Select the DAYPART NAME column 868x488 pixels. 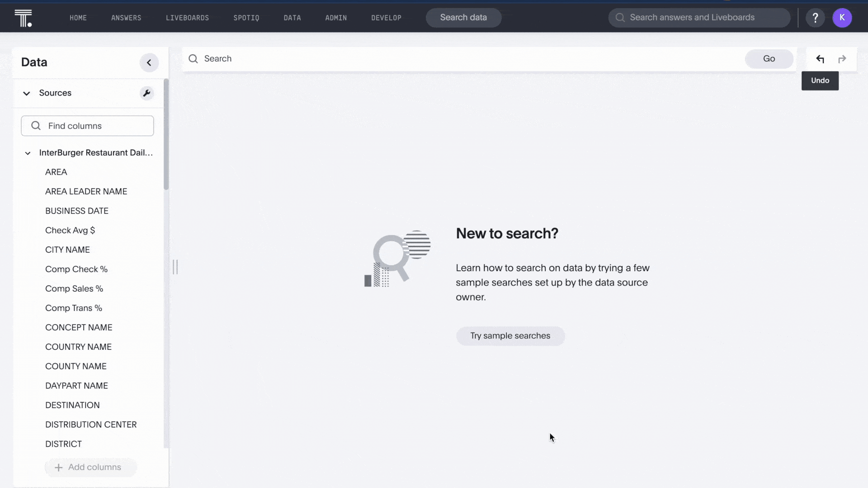coord(76,386)
